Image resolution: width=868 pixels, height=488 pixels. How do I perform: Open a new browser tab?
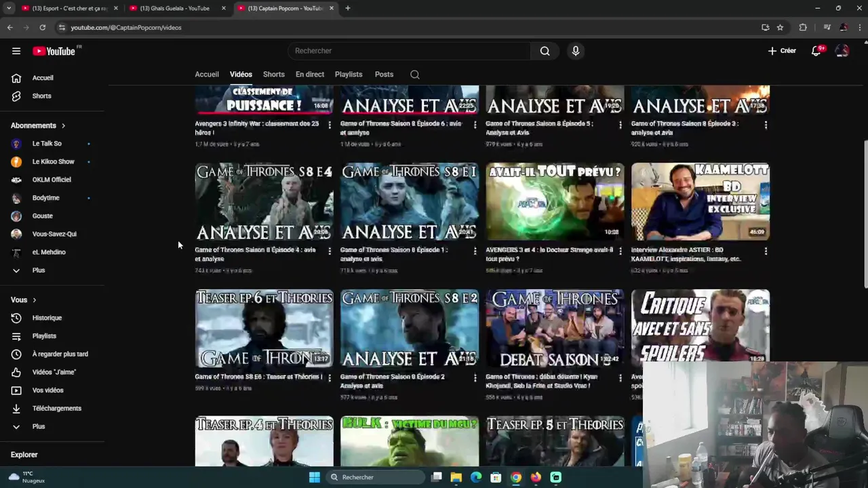pos(347,8)
